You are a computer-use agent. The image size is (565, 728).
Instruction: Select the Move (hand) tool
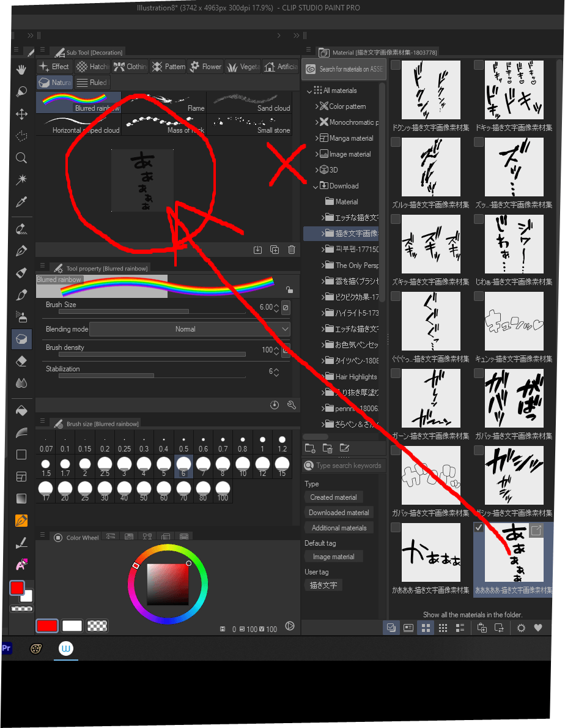click(x=21, y=70)
